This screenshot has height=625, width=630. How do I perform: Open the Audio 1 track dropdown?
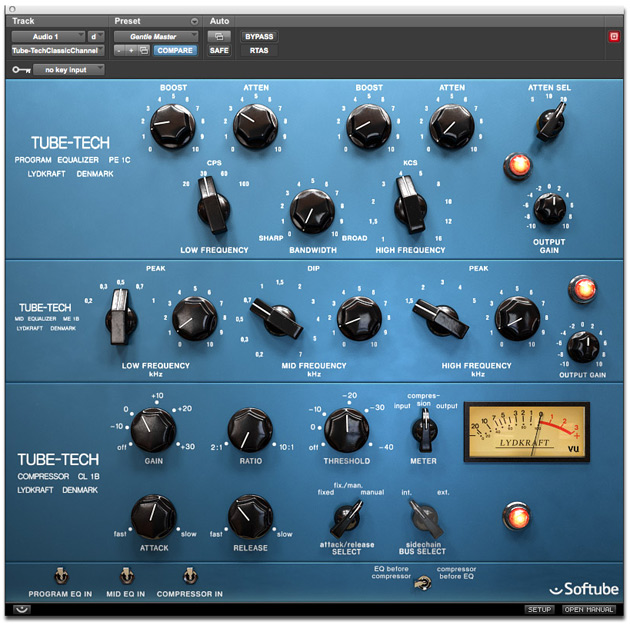48,37
